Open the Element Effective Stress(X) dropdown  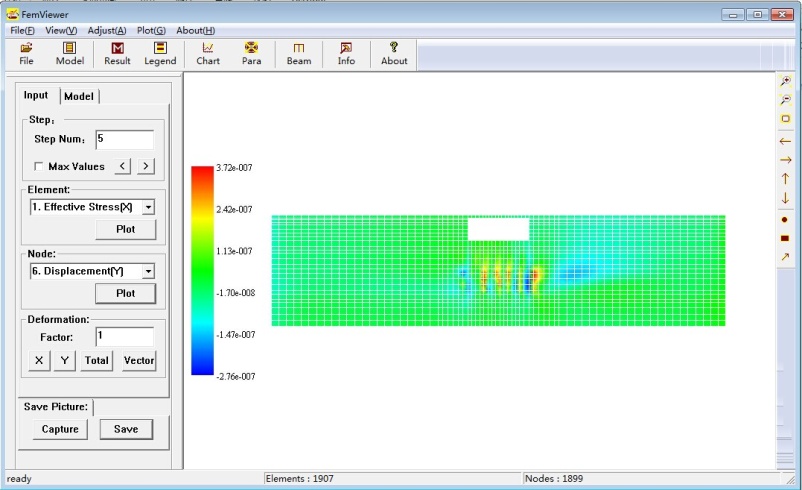coord(148,207)
